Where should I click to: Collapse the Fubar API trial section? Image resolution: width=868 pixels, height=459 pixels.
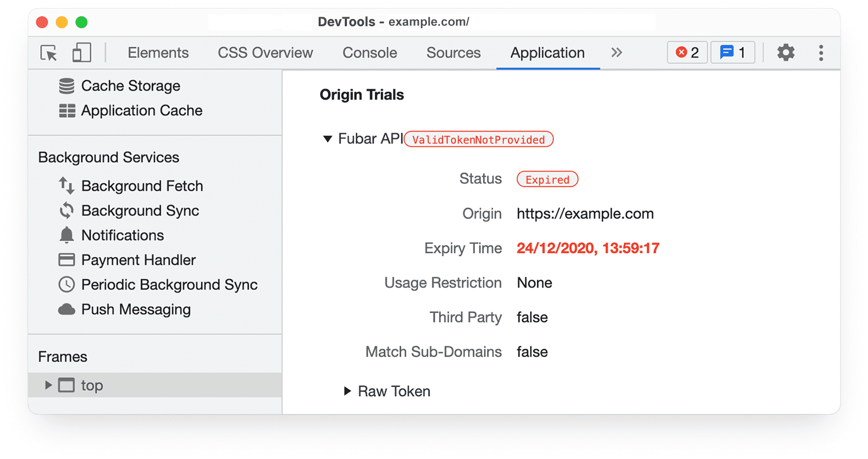(328, 139)
